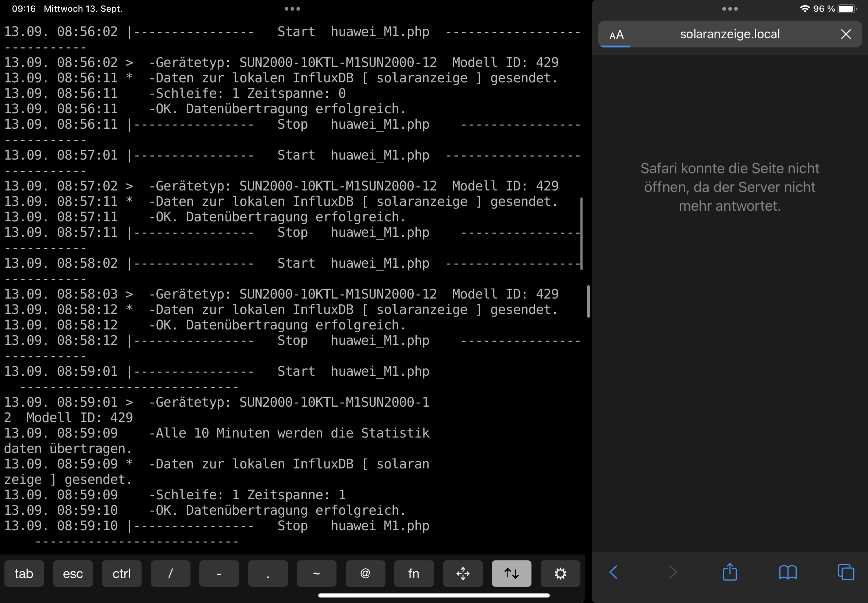Image resolution: width=868 pixels, height=603 pixels.
Task: Open Safari bookmarks book icon
Action: click(787, 572)
